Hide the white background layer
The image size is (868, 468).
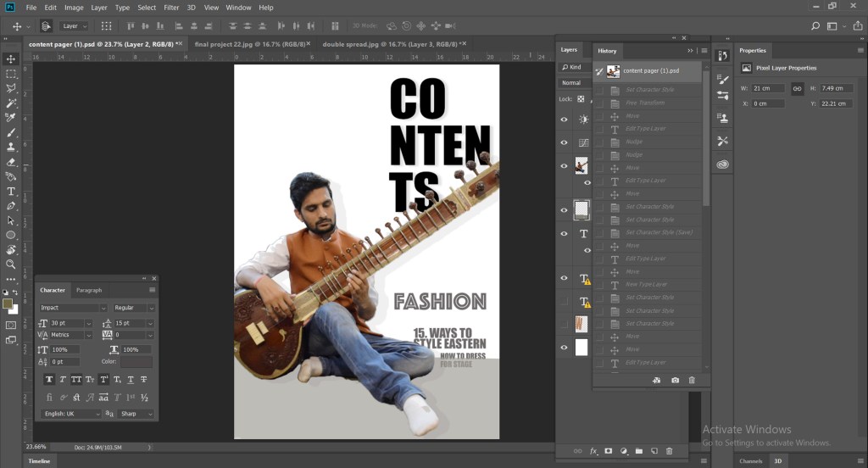tap(564, 347)
